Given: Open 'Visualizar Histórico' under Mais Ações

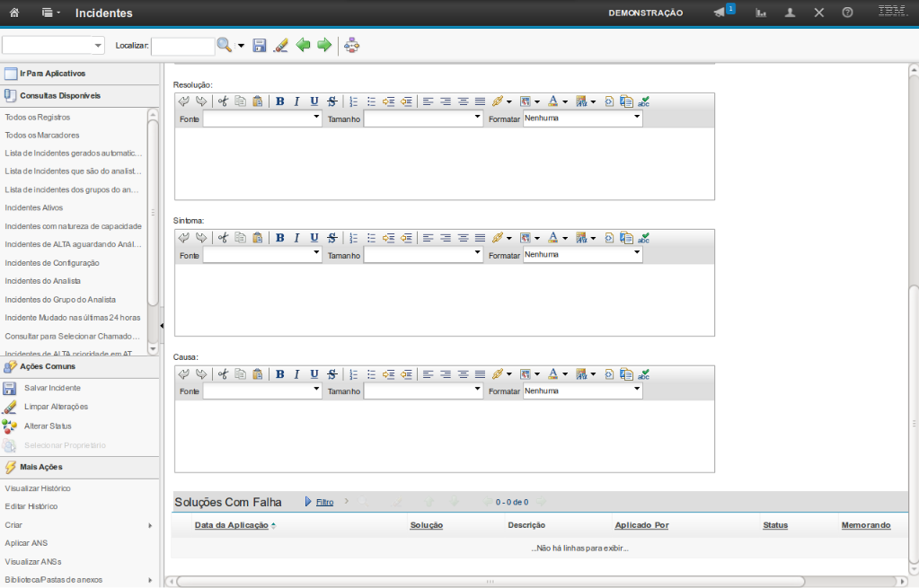Looking at the screenshot, I should pyautogui.click(x=38, y=488).
